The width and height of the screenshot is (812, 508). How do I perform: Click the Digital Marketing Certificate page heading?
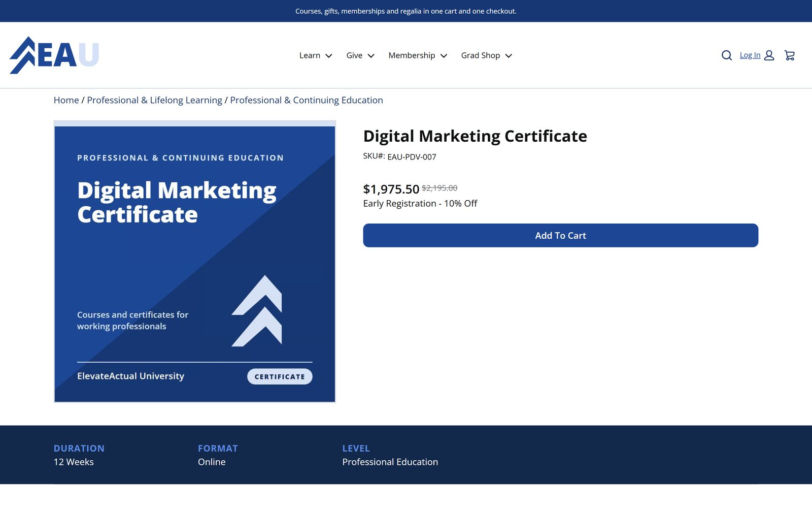pyautogui.click(x=475, y=136)
